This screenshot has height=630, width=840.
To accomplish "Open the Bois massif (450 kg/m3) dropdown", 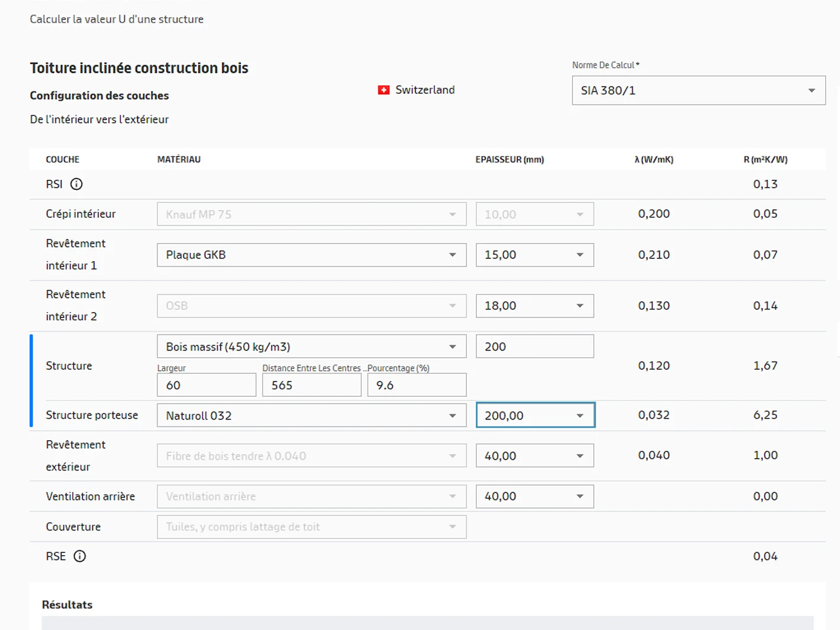I will pyautogui.click(x=311, y=346).
